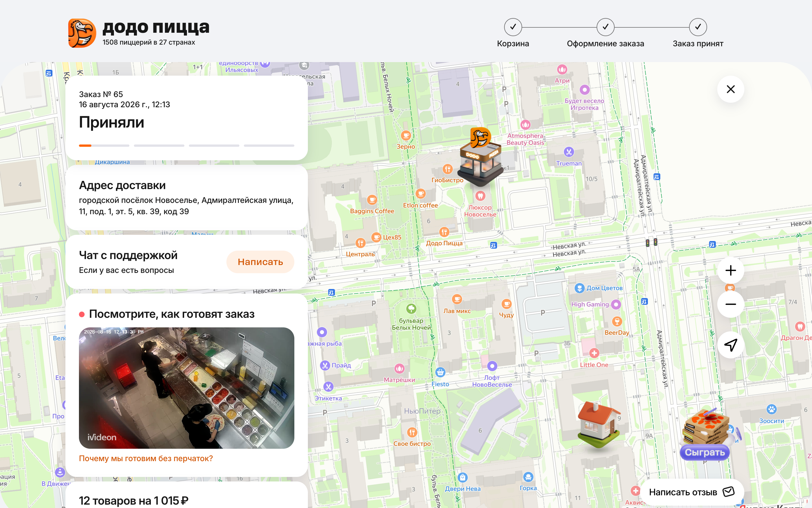Viewport: 812px width, 508px height.
Task: Select the Будет весело Игротека pin
Action: (x=584, y=90)
